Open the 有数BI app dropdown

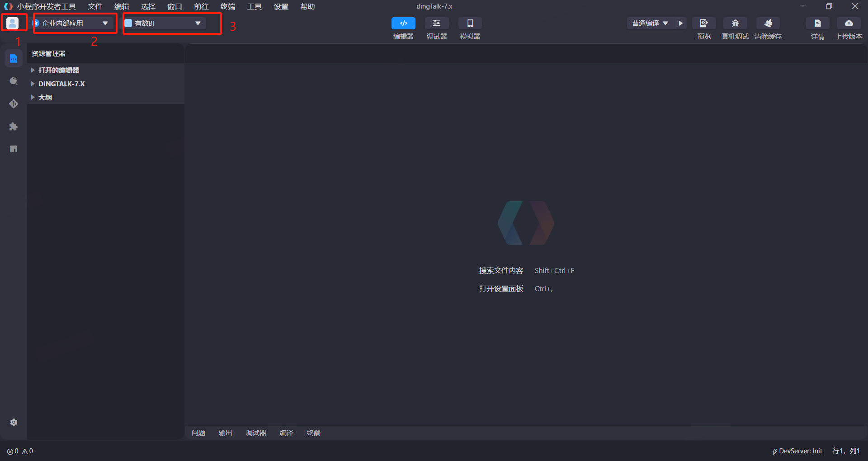point(165,24)
